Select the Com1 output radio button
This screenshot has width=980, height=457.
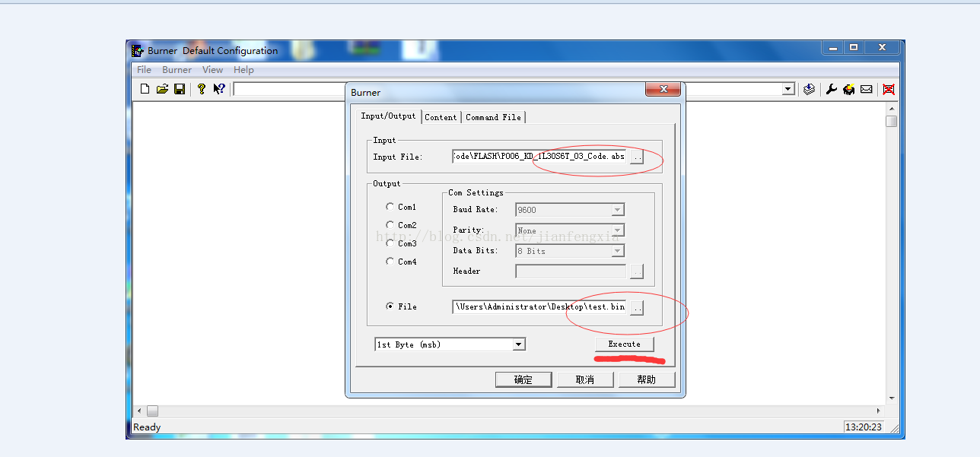tap(390, 206)
